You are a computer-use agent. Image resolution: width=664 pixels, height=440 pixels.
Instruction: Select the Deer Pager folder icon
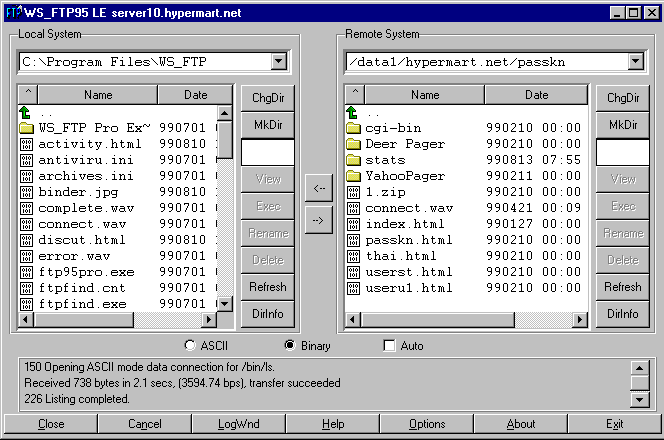[353, 144]
